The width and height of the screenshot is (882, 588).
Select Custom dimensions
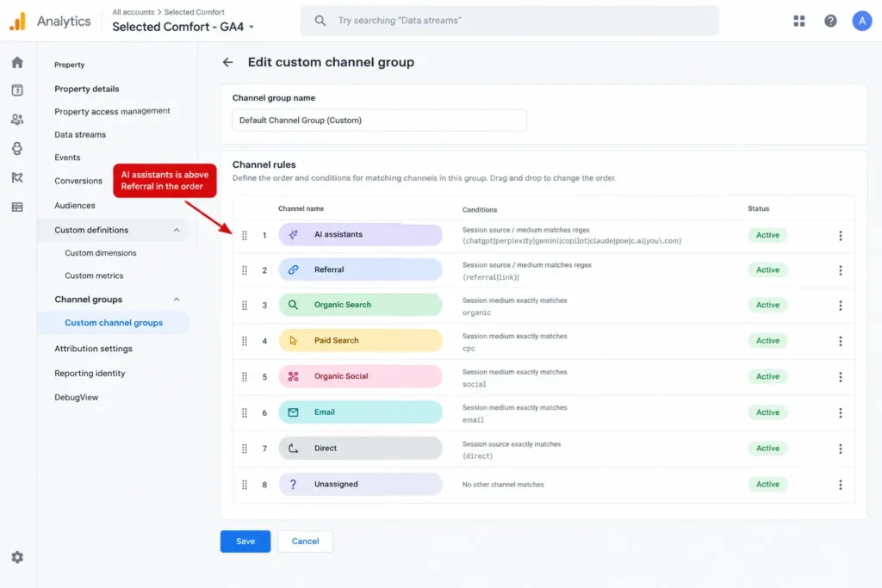[x=101, y=253]
